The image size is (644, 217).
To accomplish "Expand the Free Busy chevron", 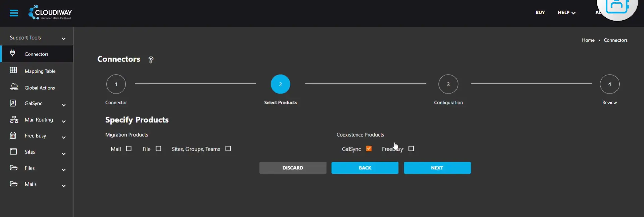I will (x=64, y=137).
